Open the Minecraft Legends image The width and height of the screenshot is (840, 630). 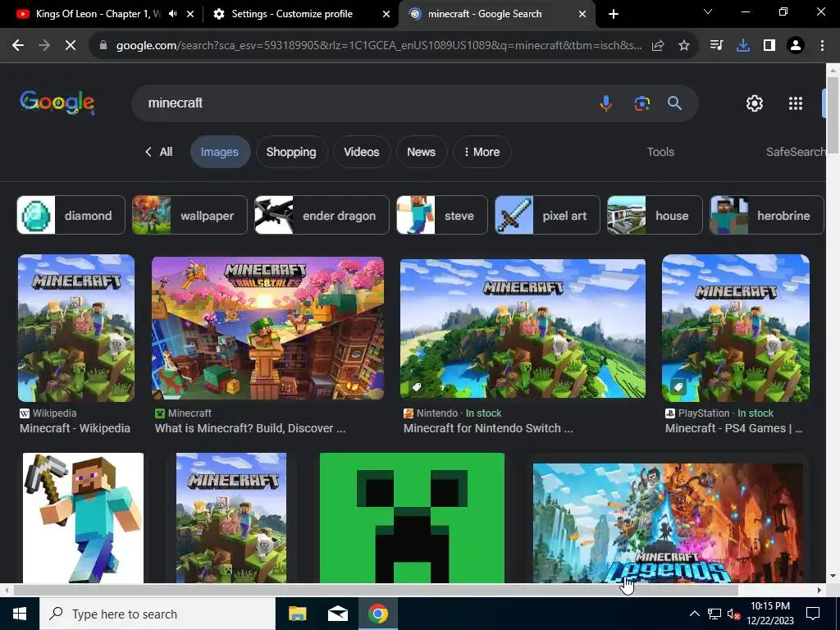click(x=668, y=523)
